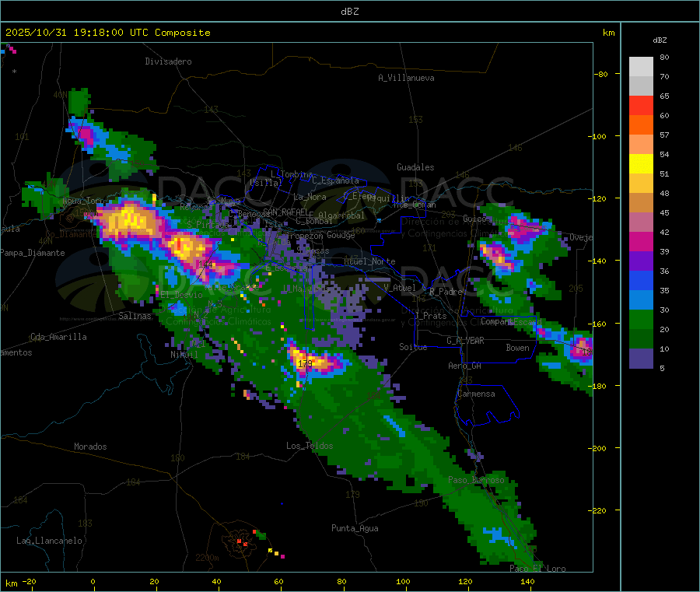Click the 'dBZ' title at top center
700x592 pixels.
[349, 12]
